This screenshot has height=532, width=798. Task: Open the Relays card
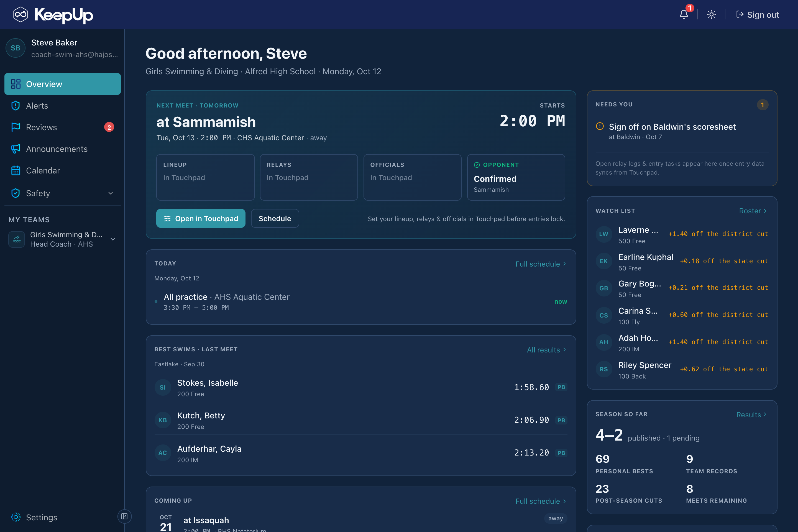pos(309,177)
